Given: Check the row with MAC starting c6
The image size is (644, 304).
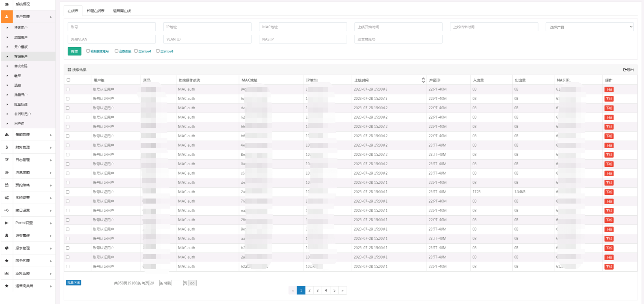Looking at the screenshot, I should (x=68, y=173).
